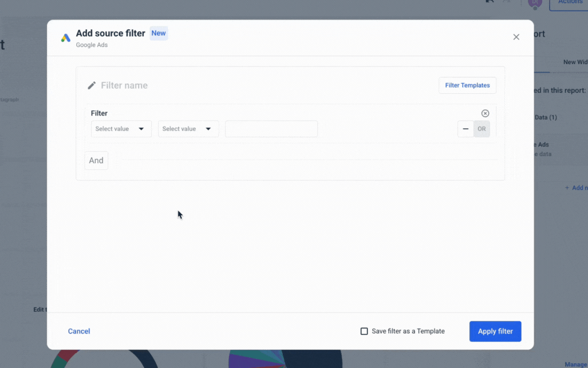Open Filter Templates
The image size is (588, 368).
(467, 85)
